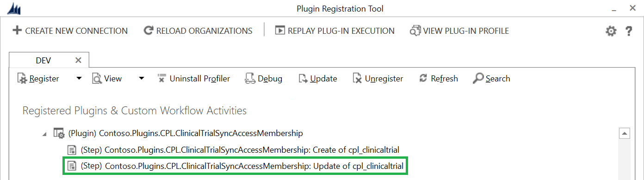Viewport: 644px width, 180px height.
Task: Expand the View dropdown arrow
Action: 142,79
